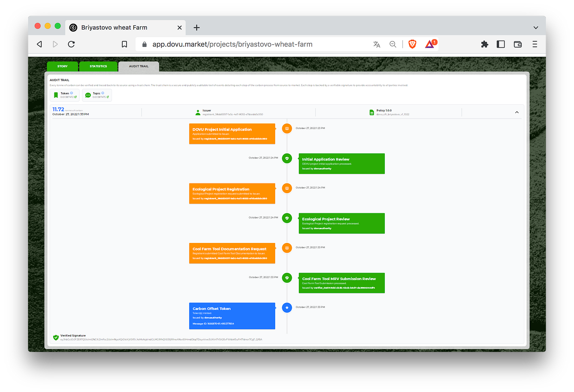Close the Briyastovo wheat Farm tab

(179, 28)
